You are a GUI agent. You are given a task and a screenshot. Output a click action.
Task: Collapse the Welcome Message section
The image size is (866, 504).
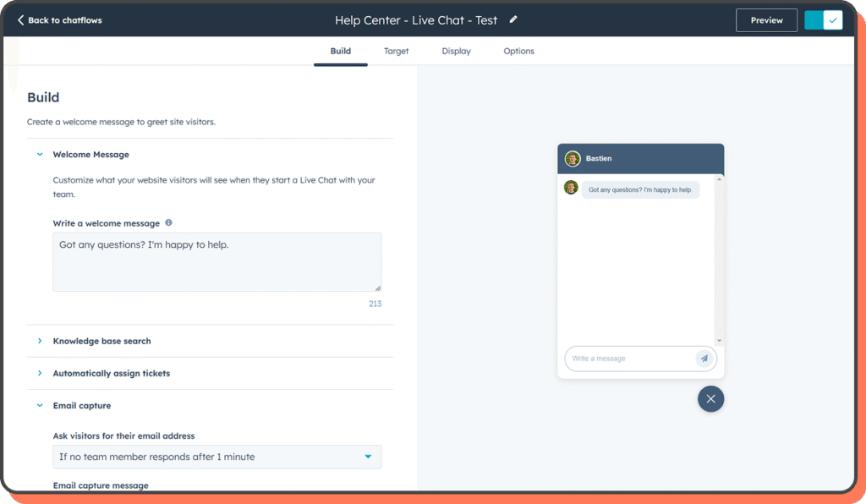(x=40, y=155)
